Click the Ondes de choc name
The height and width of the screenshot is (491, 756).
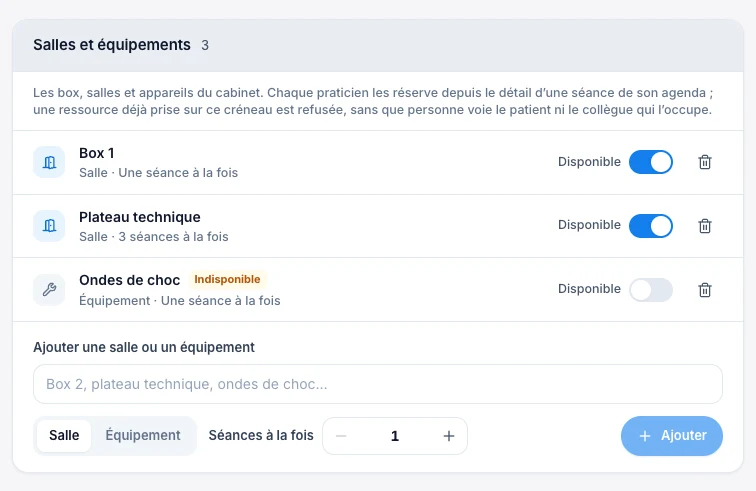coord(130,280)
